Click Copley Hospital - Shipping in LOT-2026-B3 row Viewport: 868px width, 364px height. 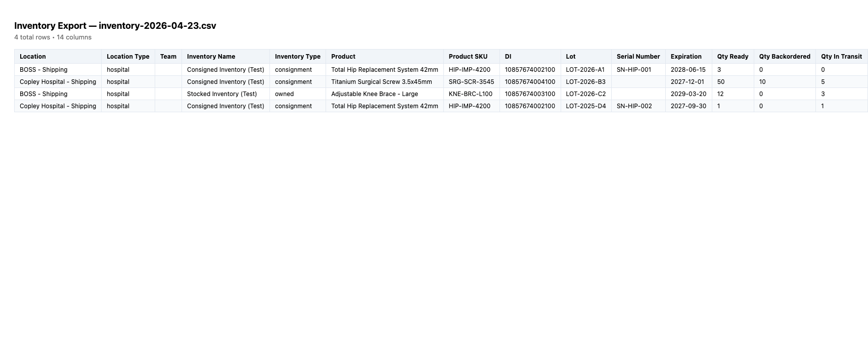(58, 82)
